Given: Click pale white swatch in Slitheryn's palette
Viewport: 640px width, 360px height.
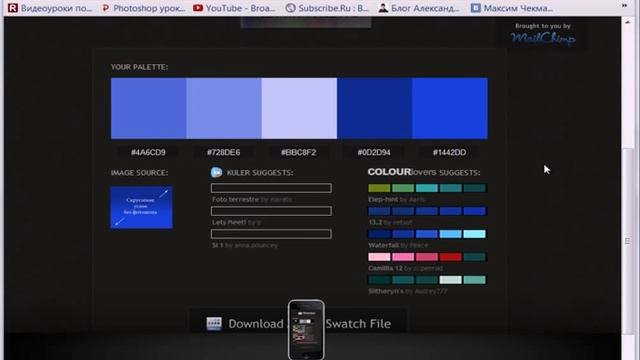Looking at the screenshot, I should coord(451,280).
